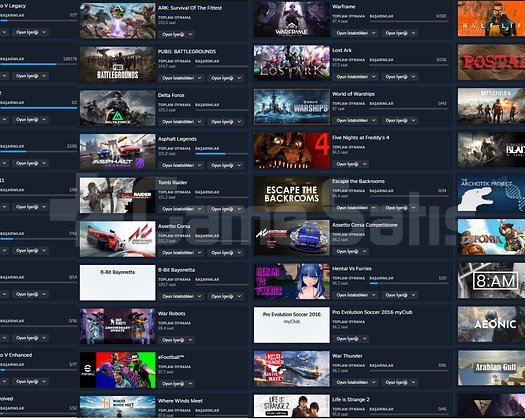This screenshot has height=420, width=525.
Task: Click the Lost Ark game thumbnail
Action: [292, 63]
